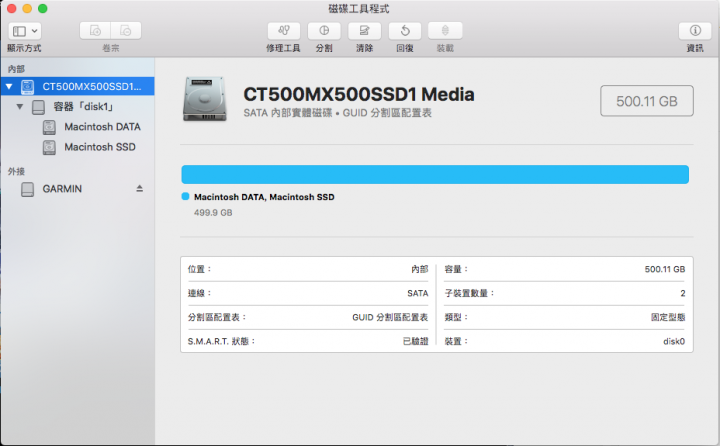720x446 pixels.
Task: Open the 資訊 info panel
Action: [x=695, y=31]
